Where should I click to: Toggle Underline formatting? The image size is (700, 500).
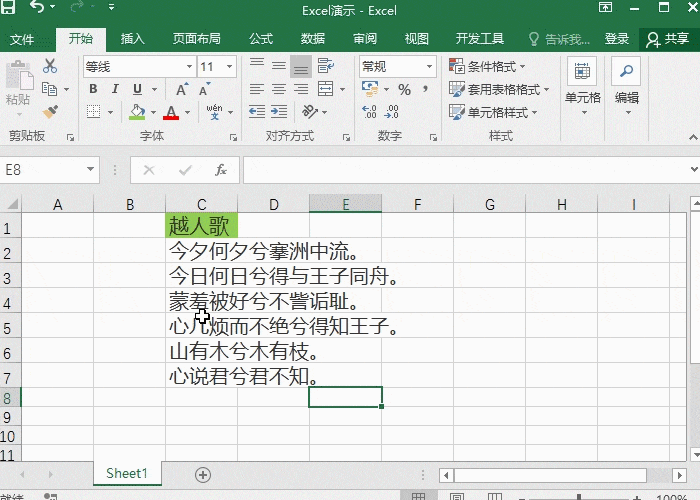coord(138,89)
